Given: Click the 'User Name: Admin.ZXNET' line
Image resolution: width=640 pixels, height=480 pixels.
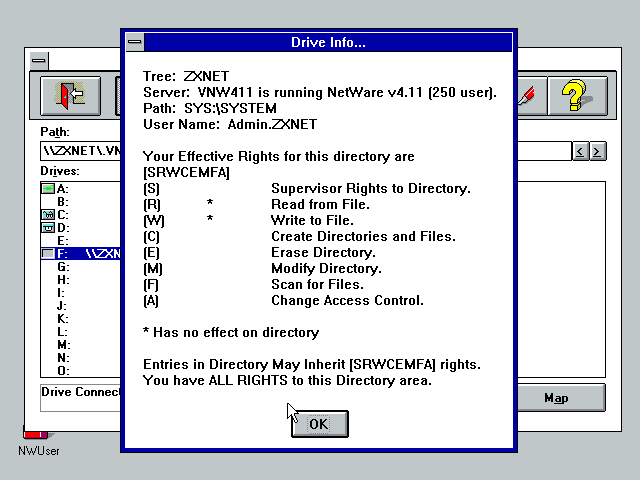Looking at the screenshot, I should tap(230, 124).
